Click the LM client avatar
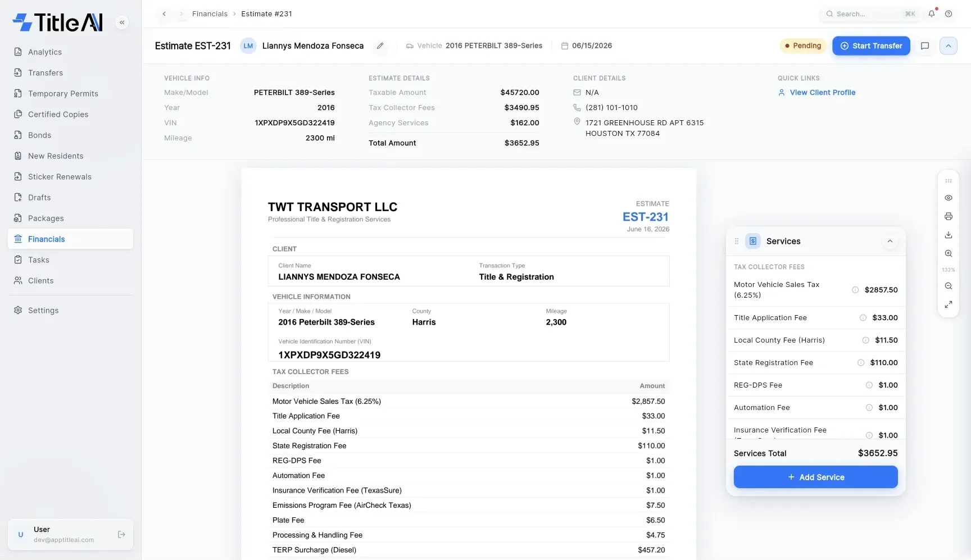The height and width of the screenshot is (560, 971). (248, 46)
